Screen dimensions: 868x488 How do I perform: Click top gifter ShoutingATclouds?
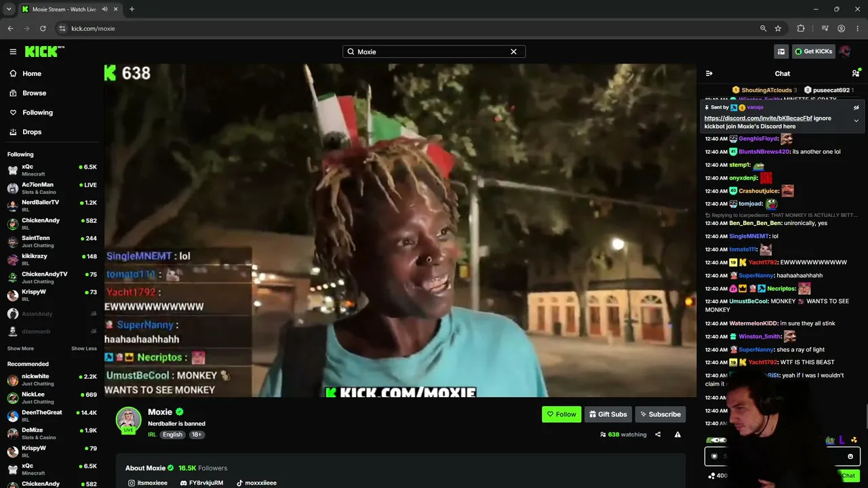(x=766, y=90)
